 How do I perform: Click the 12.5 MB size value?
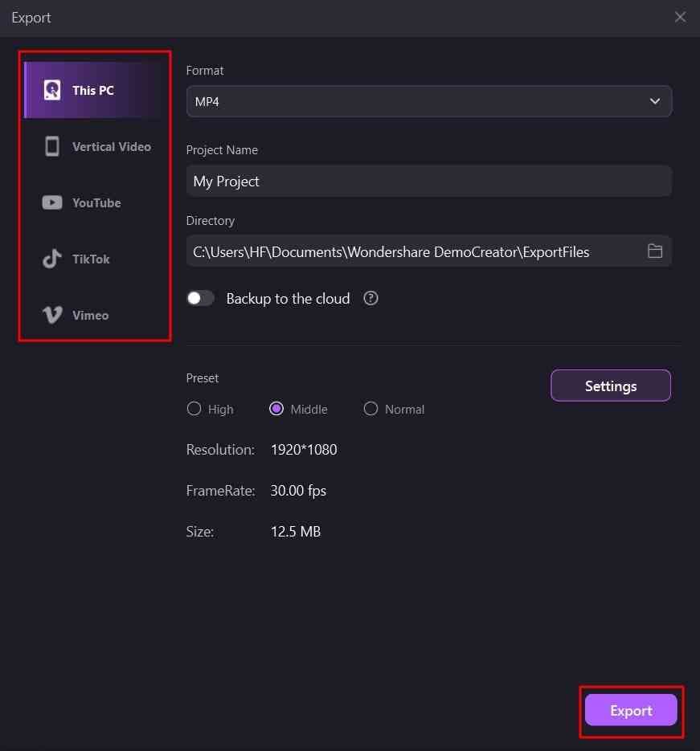[296, 532]
